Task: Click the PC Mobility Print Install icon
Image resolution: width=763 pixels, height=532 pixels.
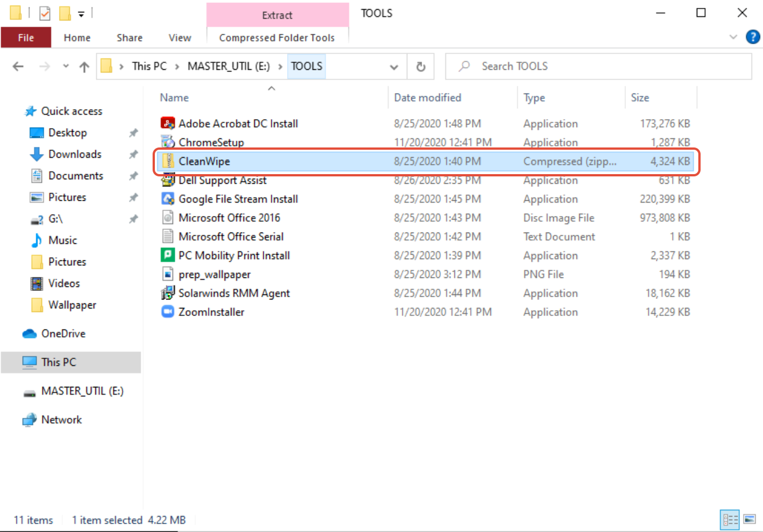Action: tap(167, 255)
